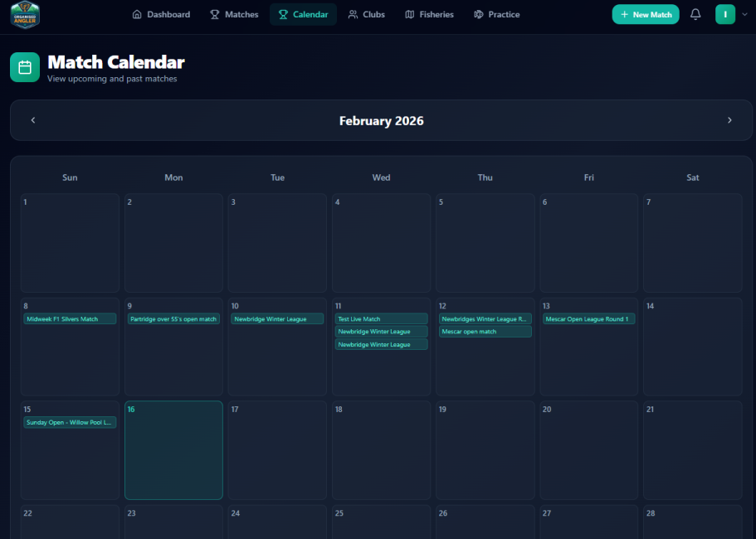Click the green user avatar icon
Screen dimensions: 756x539
[x=724, y=14]
